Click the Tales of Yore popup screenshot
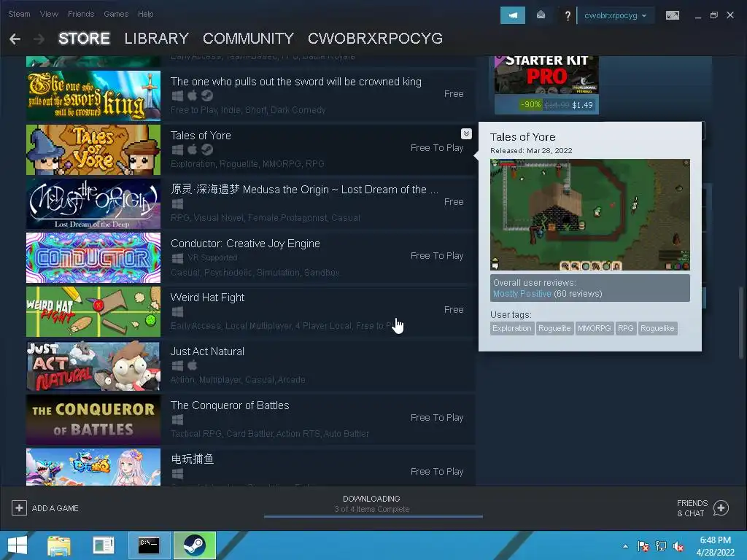The image size is (747, 560). pos(589,215)
